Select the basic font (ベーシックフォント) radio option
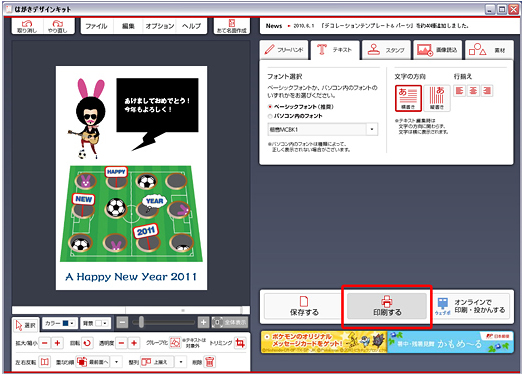522x374 pixels. click(x=270, y=107)
